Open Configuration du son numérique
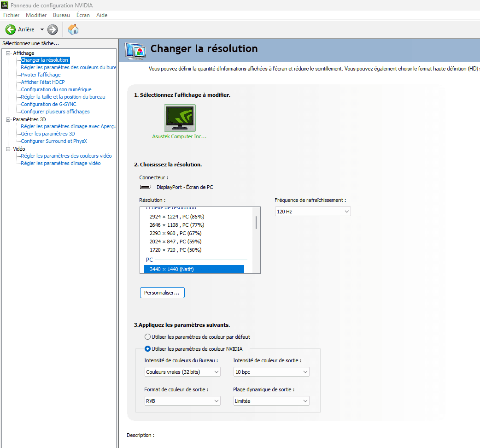This screenshot has height=448, width=480. click(x=56, y=89)
